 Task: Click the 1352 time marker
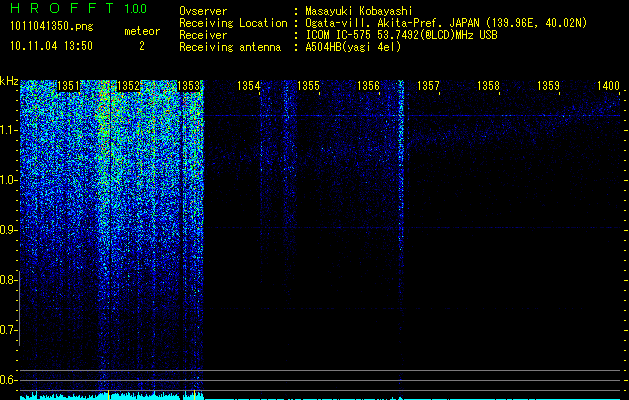click(x=128, y=86)
